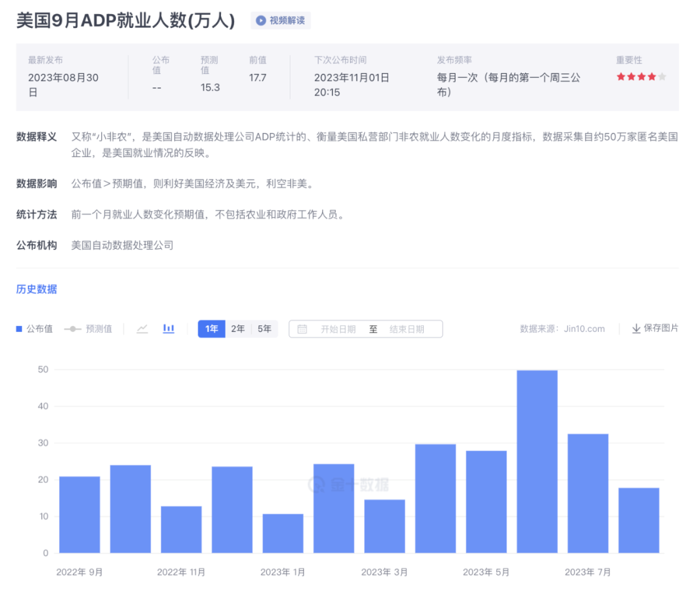The height and width of the screenshot is (602, 700).
Task: Click the 统计方法 description text
Action: point(209,214)
